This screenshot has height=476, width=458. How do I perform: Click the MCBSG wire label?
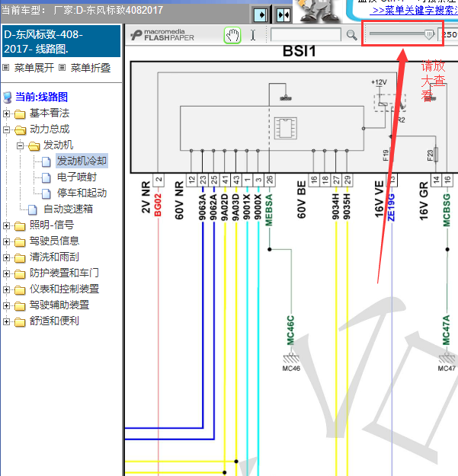click(447, 210)
